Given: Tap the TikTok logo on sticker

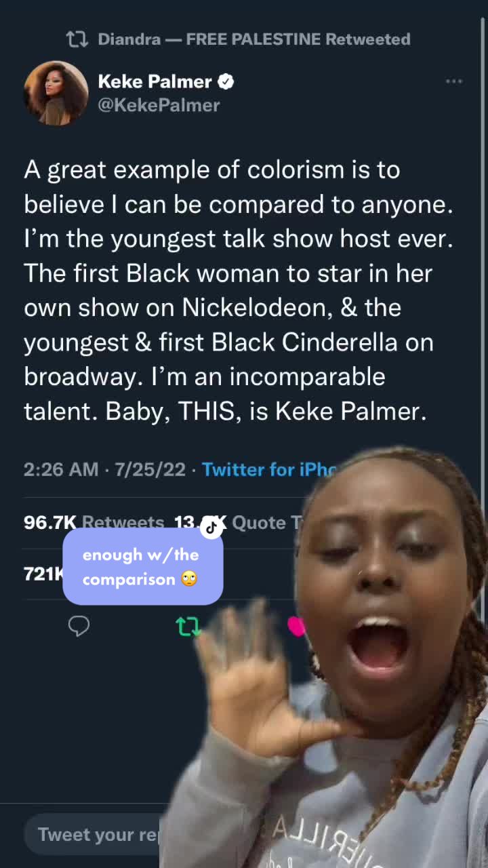Looking at the screenshot, I should [211, 526].
